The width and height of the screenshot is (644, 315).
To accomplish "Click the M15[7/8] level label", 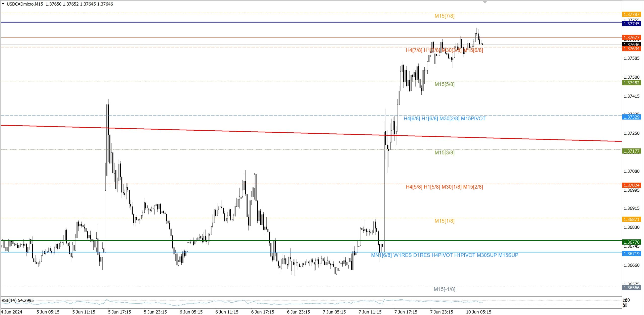I will (x=445, y=16).
